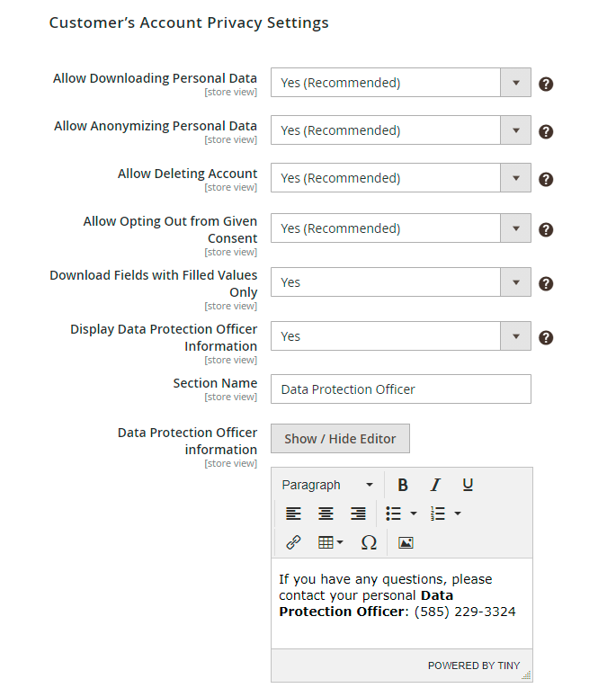Viewport: 616px width, 697px height.
Task: Insert a link in the editor
Action: [293, 542]
